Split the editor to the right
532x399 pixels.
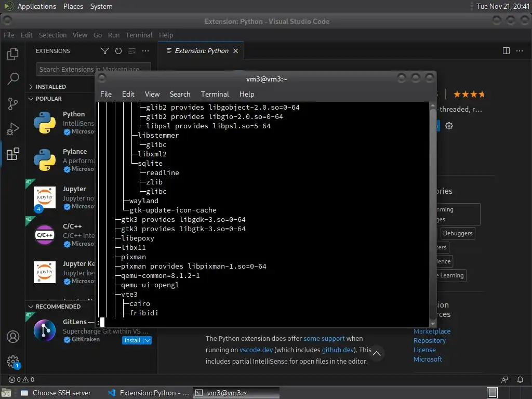coord(506,51)
